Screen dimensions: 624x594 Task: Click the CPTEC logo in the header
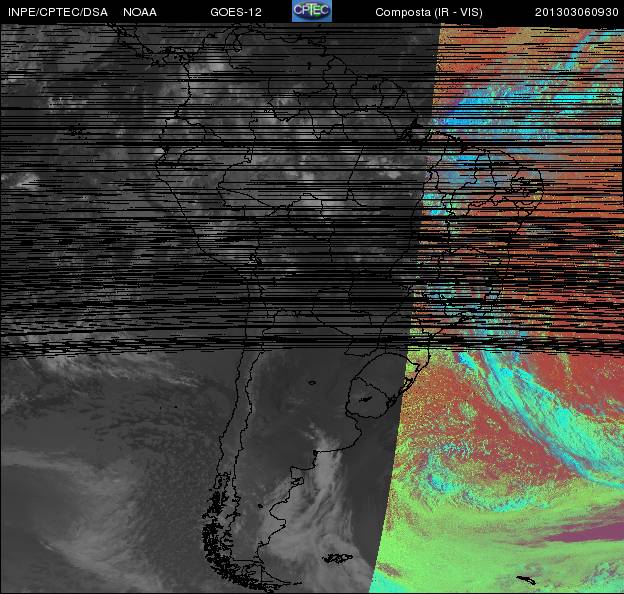pos(312,11)
